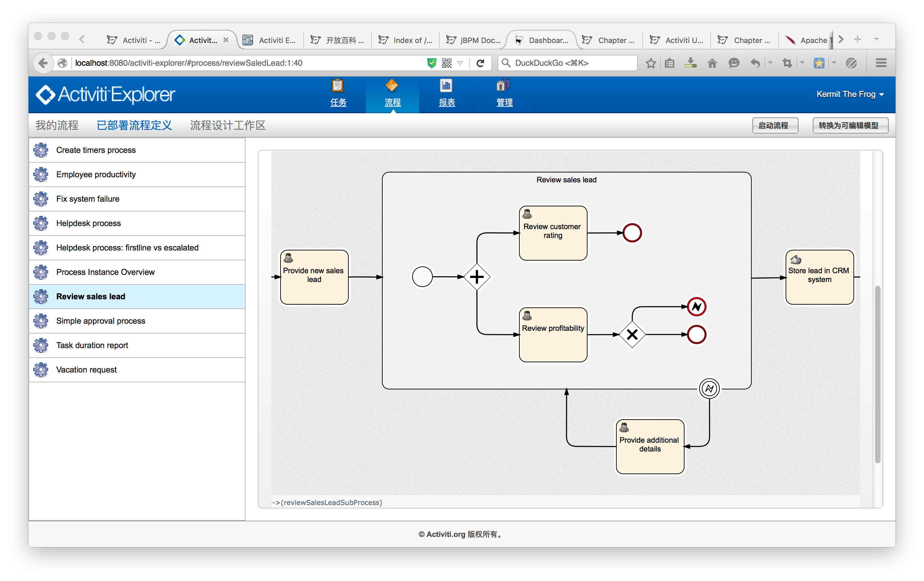Open the tab list dropdown arrow
924x581 pixels.
pyautogui.click(x=876, y=39)
